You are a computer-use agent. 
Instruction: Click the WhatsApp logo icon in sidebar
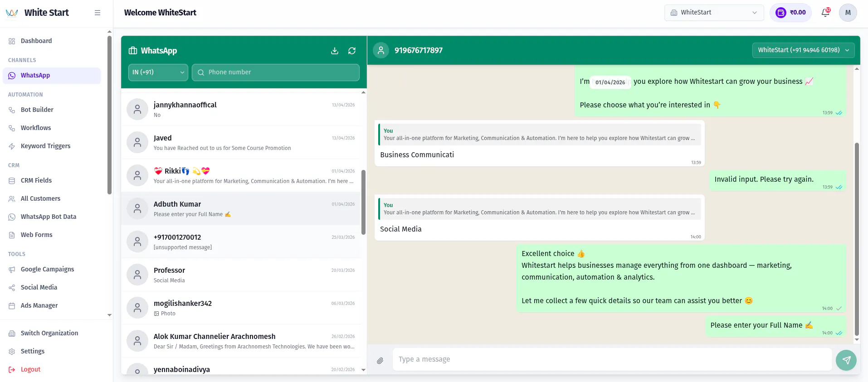point(12,76)
